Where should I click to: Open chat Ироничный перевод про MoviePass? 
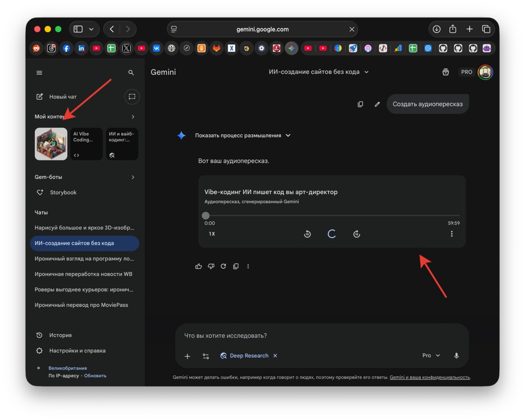pyautogui.click(x=84, y=305)
